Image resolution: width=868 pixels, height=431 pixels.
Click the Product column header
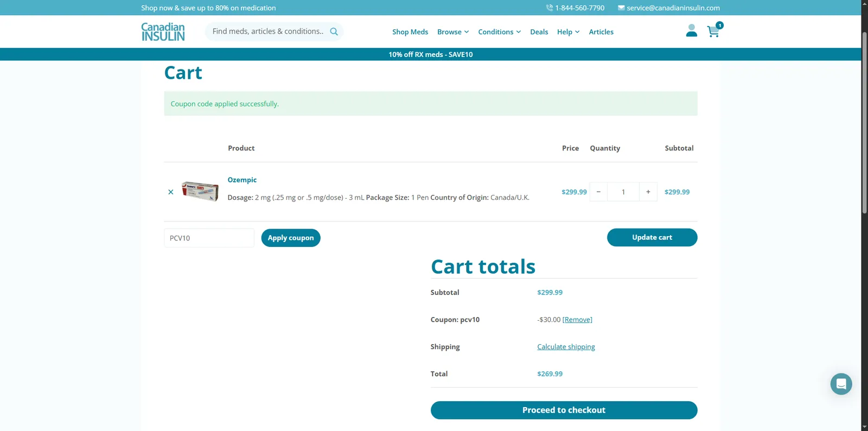coord(241,148)
